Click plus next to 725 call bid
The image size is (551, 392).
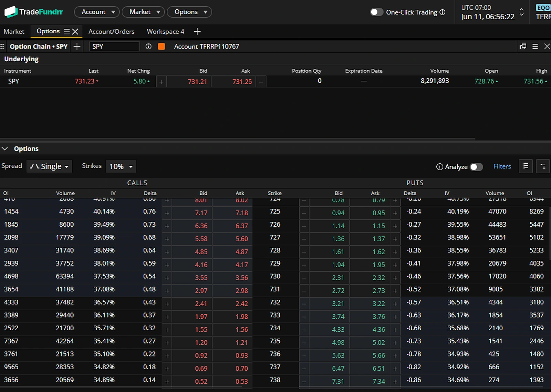[x=167, y=213]
